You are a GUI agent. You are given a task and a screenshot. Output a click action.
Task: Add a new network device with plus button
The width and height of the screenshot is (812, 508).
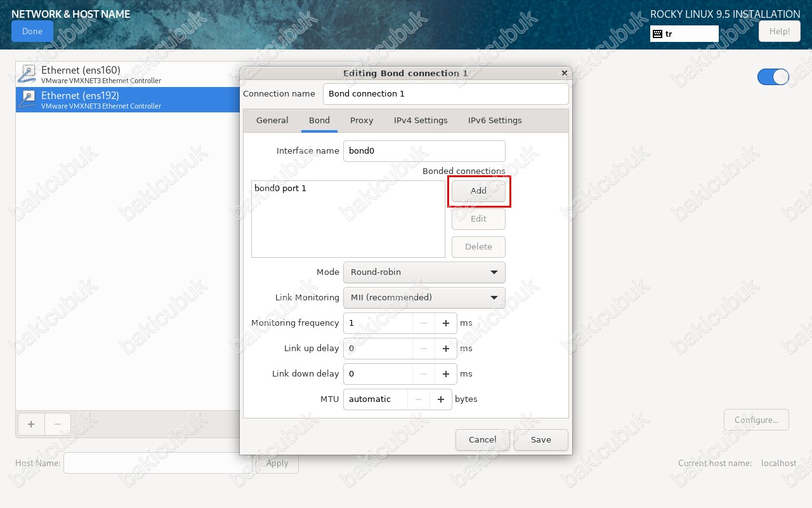tap(31, 424)
